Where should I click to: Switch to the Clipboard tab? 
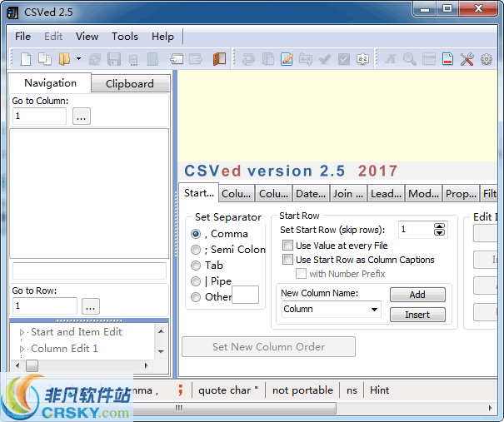130,83
